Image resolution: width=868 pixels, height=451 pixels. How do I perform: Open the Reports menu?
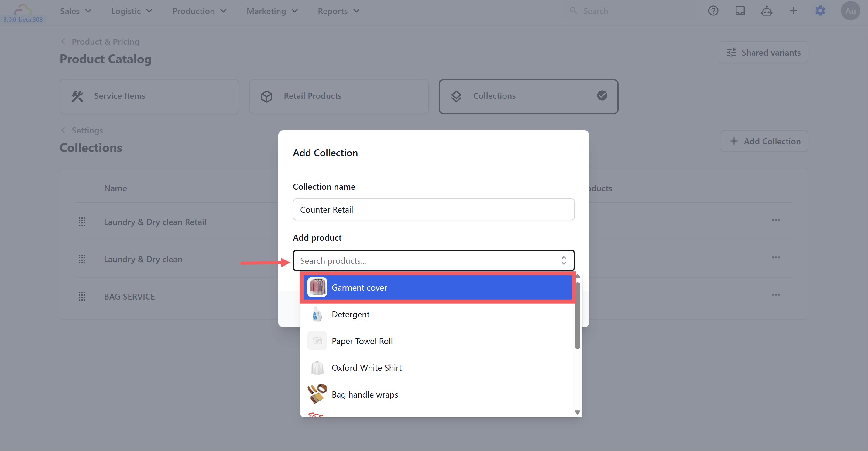coord(338,11)
